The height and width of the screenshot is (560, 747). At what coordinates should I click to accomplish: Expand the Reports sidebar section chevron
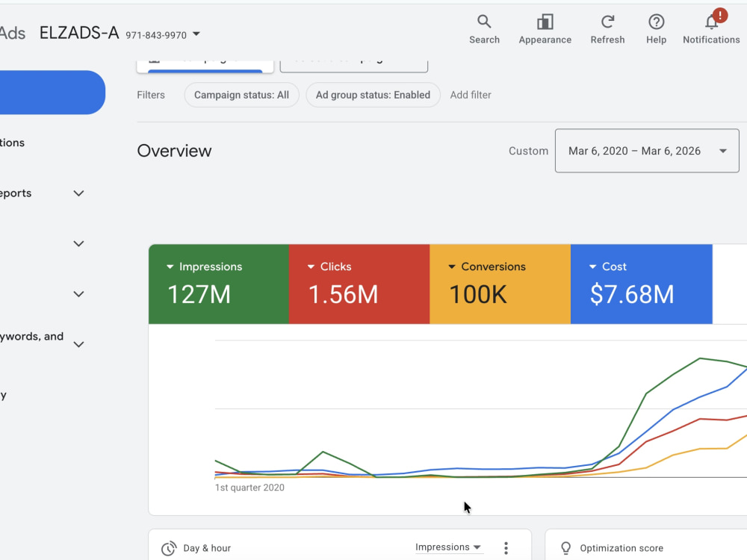pos(78,193)
